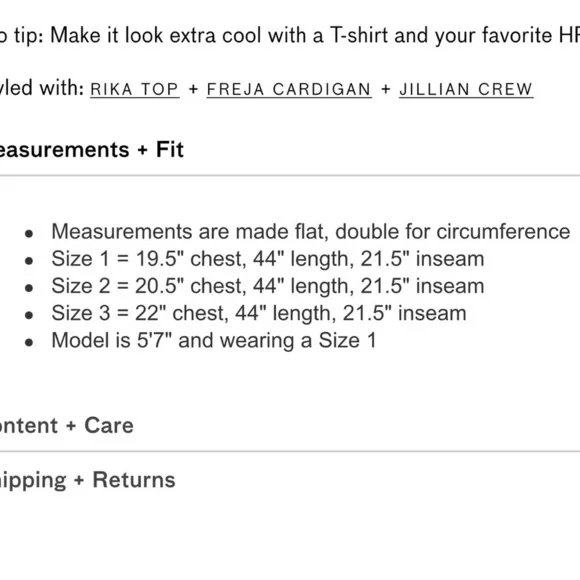
Task: Open the FREJA CARDIGAN link
Action: tap(289, 90)
